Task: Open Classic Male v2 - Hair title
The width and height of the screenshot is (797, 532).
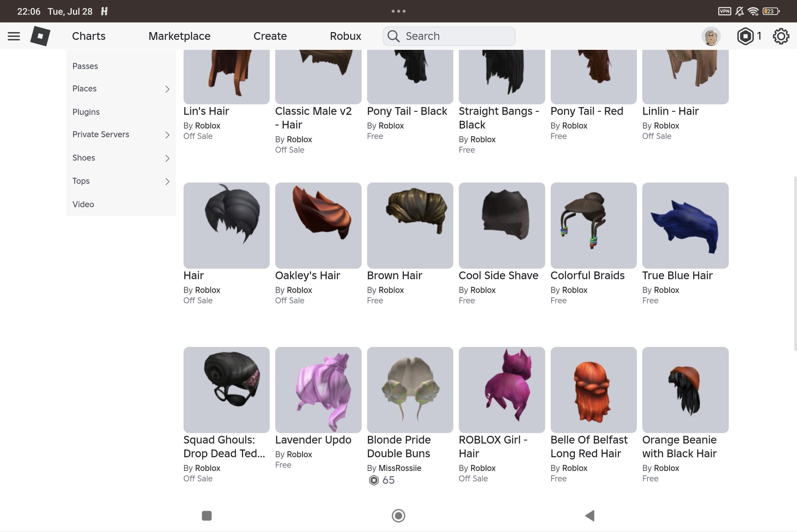Action: (314, 118)
